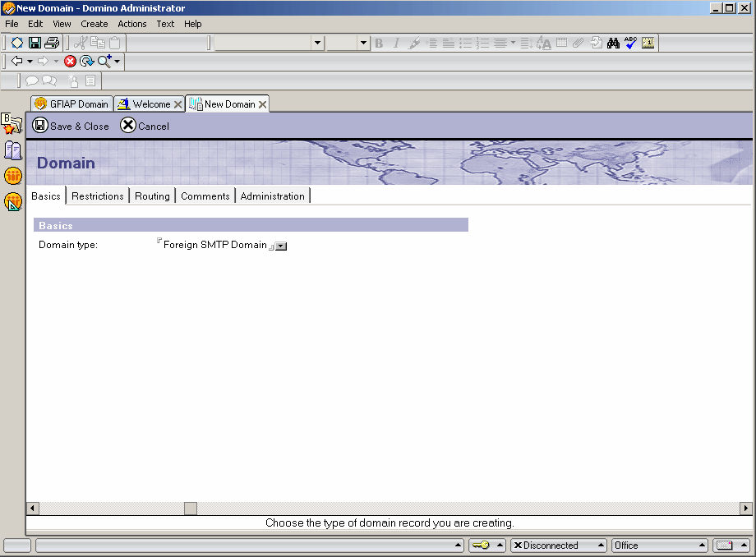
Task: Click the Print icon in toolbar
Action: click(x=52, y=43)
